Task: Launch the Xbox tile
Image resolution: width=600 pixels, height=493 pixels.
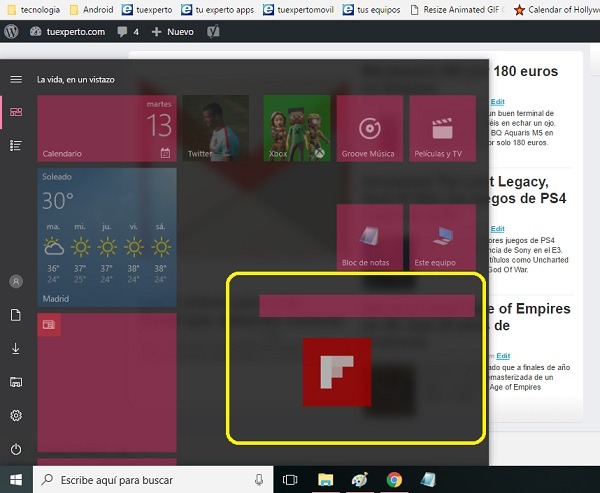Action: [297, 128]
